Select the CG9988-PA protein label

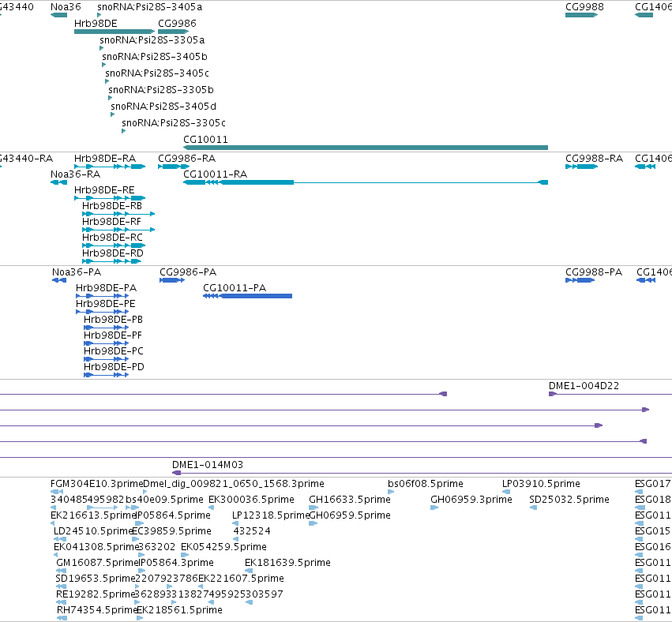594,272
